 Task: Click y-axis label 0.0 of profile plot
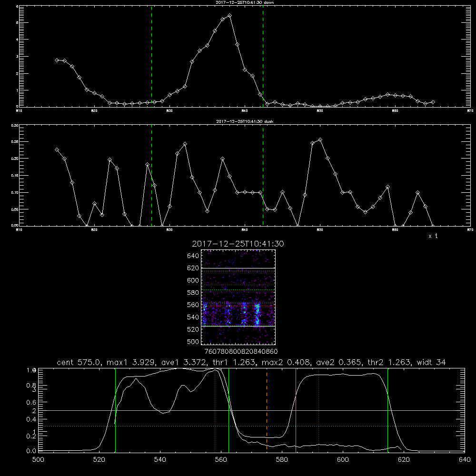pyautogui.click(x=31, y=451)
